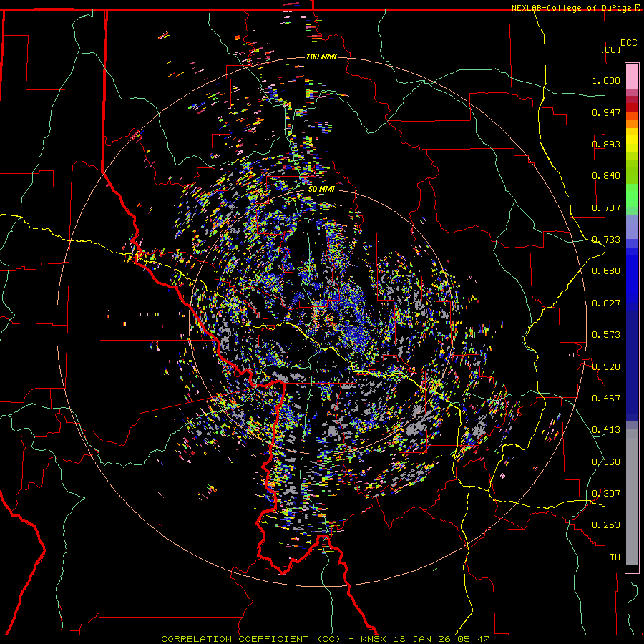Select the 0.573 scale value
Viewport: 644px width, 644px height.
(x=606, y=335)
